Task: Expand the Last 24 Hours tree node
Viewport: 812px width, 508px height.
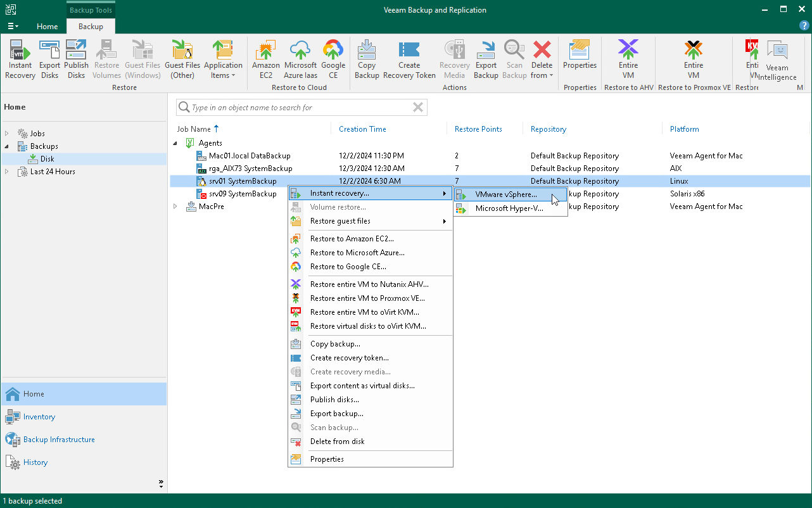Action: [x=7, y=172]
